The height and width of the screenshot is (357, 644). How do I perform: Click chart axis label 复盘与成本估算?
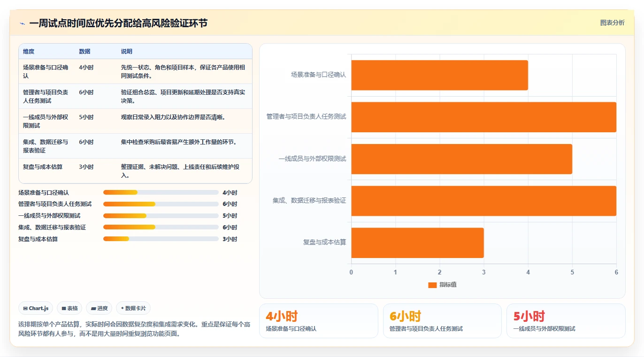point(324,243)
